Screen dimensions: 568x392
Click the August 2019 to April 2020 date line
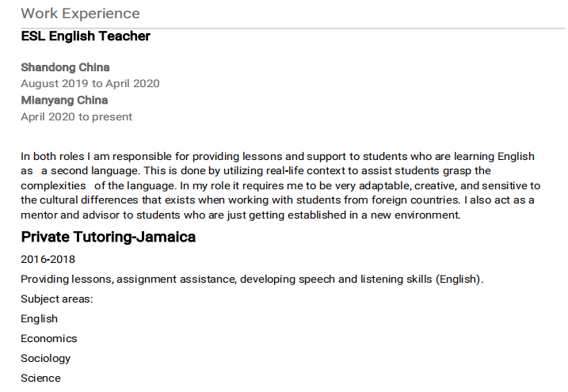(x=90, y=83)
